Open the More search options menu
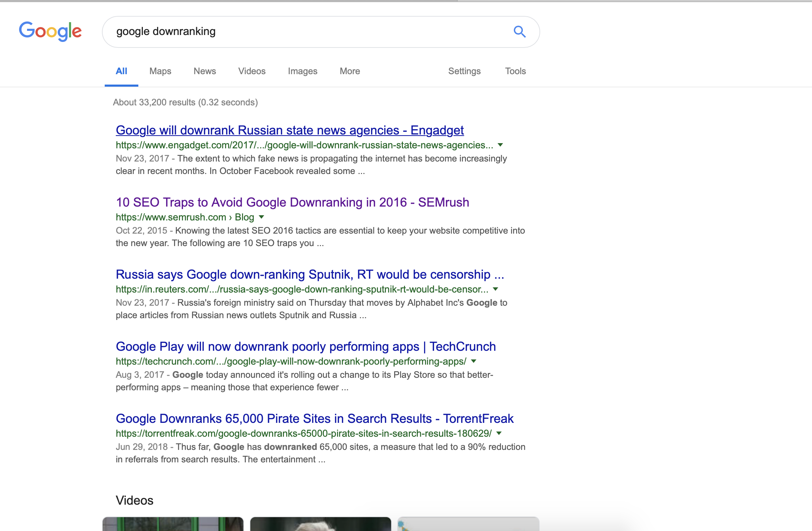The width and height of the screenshot is (812, 531). 350,71
